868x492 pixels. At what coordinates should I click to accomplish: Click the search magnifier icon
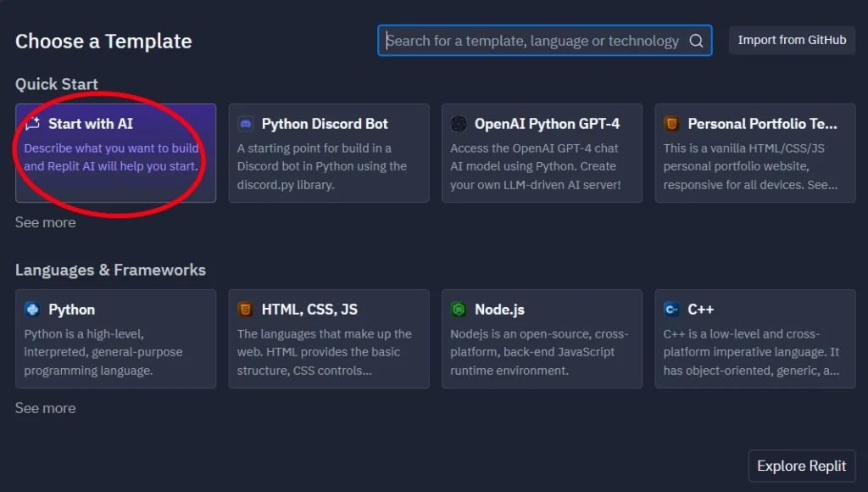pyautogui.click(x=697, y=41)
